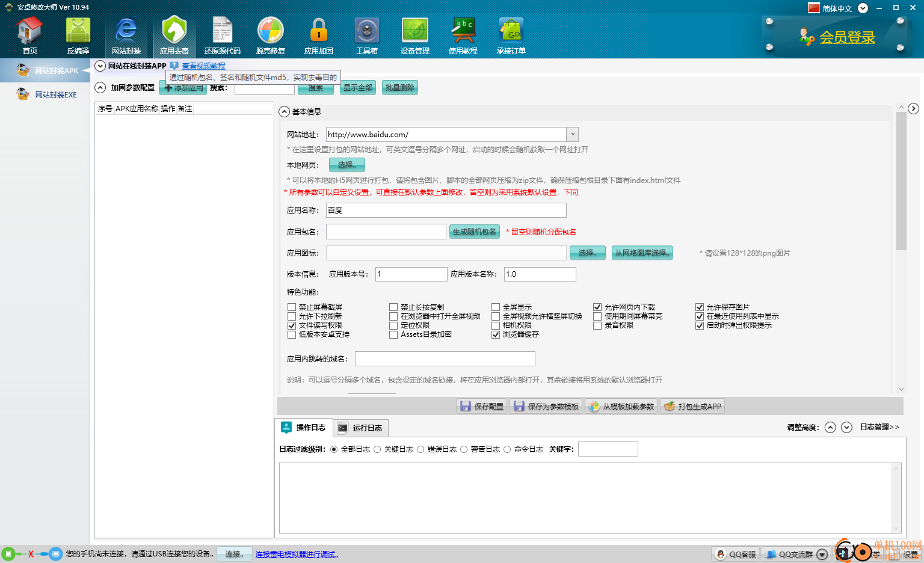Click the 生成随机包名 button
The image size is (924, 563).
coord(475,232)
